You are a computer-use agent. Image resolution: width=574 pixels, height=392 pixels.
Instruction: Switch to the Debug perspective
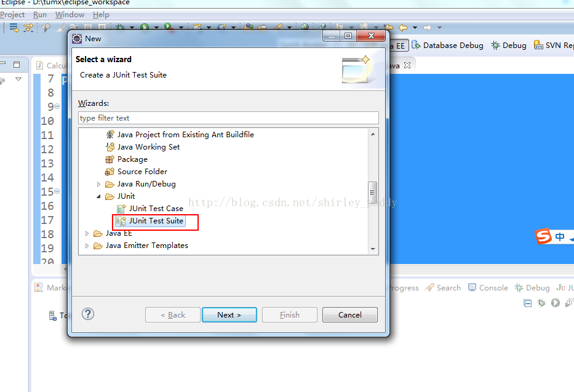click(x=509, y=46)
